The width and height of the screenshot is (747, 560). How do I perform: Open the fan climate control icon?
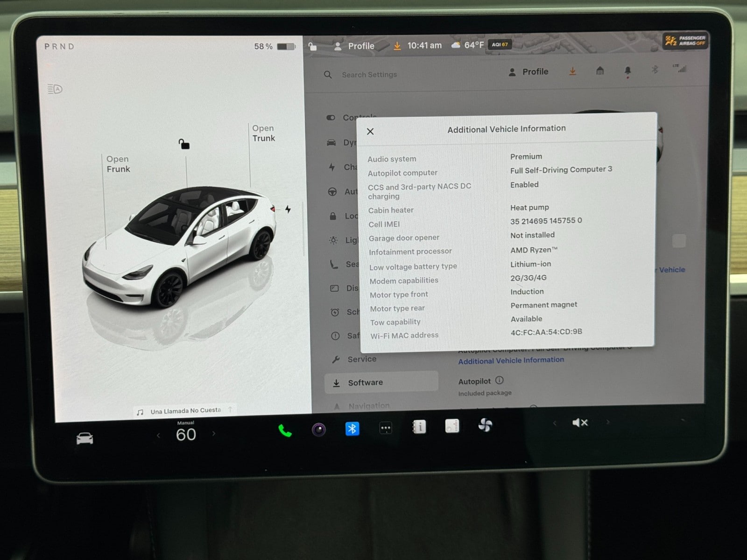click(x=485, y=425)
